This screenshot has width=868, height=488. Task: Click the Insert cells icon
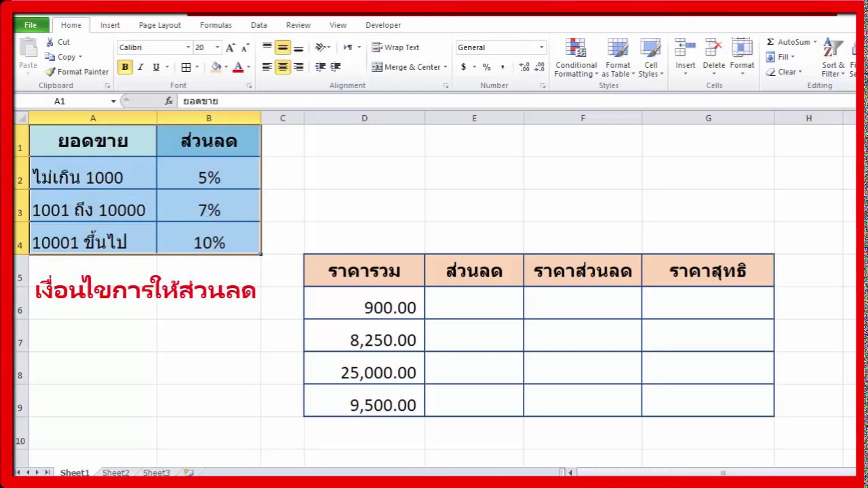(685, 47)
